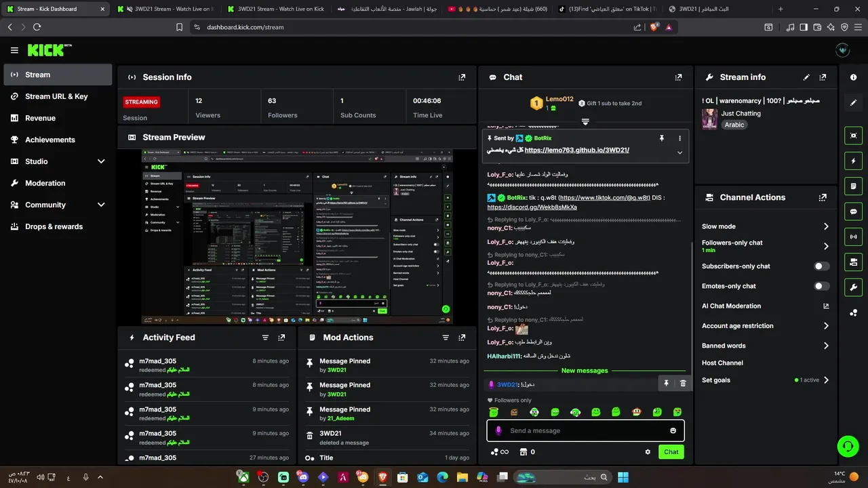Open Moderation in sidebar
Screen dimensions: 868x488
point(58,183)
